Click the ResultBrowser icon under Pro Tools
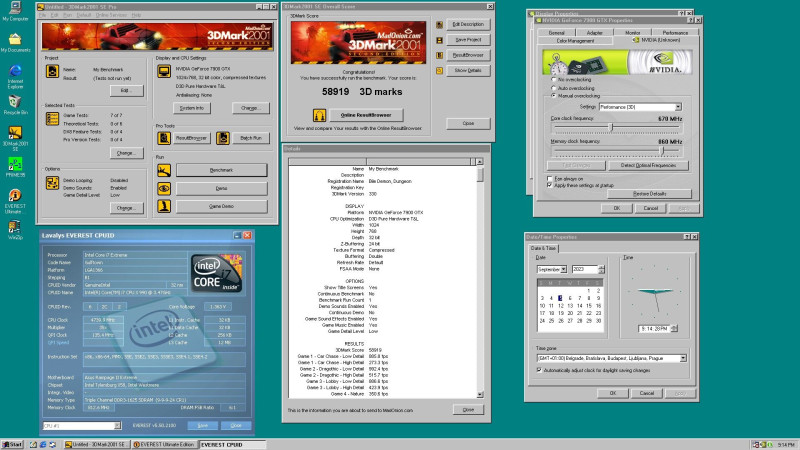The width and height of the screenshot is (800, 450). coord(164,138)
